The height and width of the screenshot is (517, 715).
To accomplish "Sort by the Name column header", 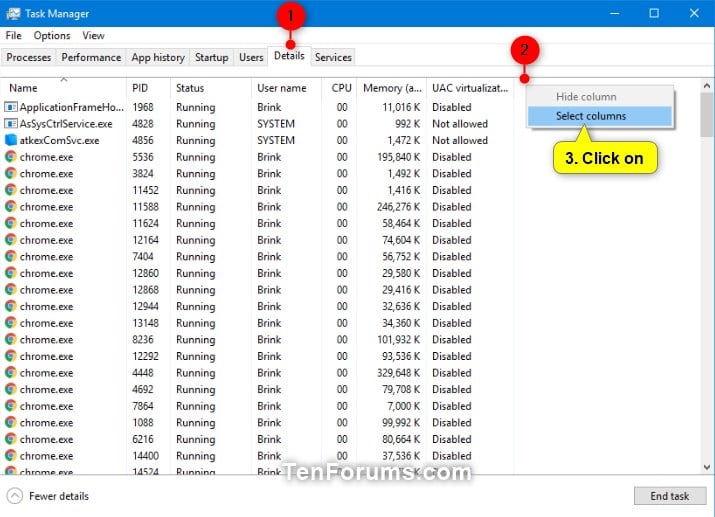I will coord(63,88).
